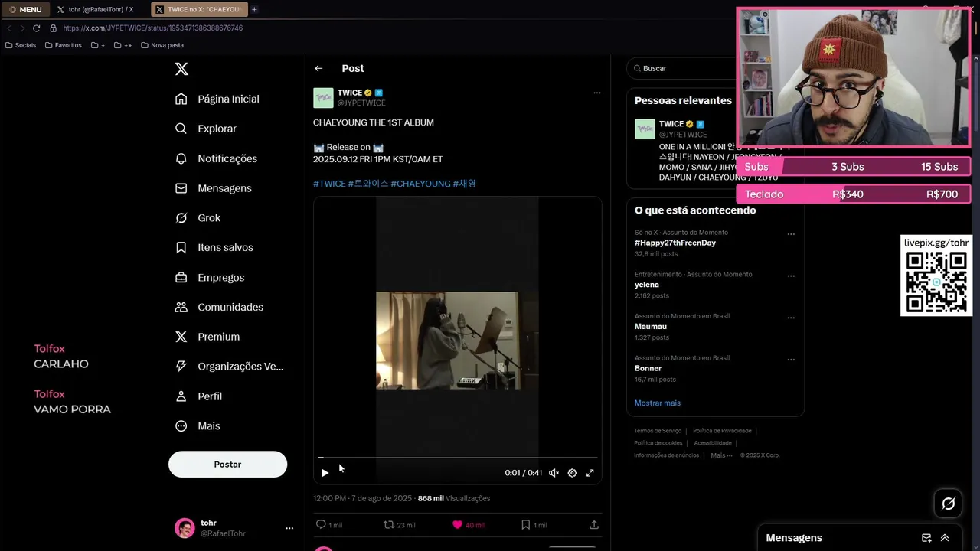The width and height of the screenshot is (980, 551).
Task: Open the Maumau trend
Action: click(651, 327)
